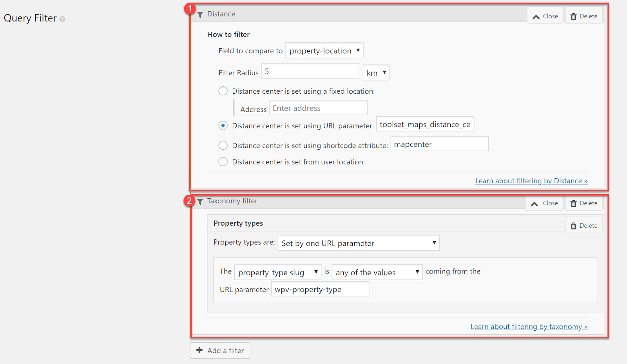Click the funnel icon next to Taxonomy filter

[200, 201]
